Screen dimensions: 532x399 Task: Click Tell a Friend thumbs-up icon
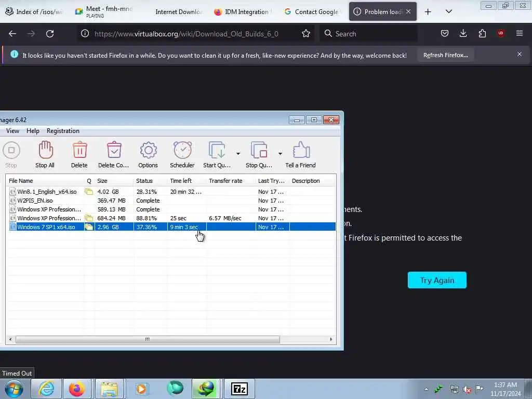301,150
